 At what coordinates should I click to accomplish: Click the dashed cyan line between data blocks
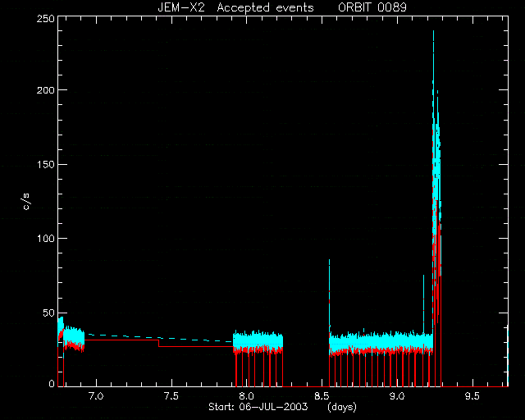pyautogui.click(x=158, y=338)
